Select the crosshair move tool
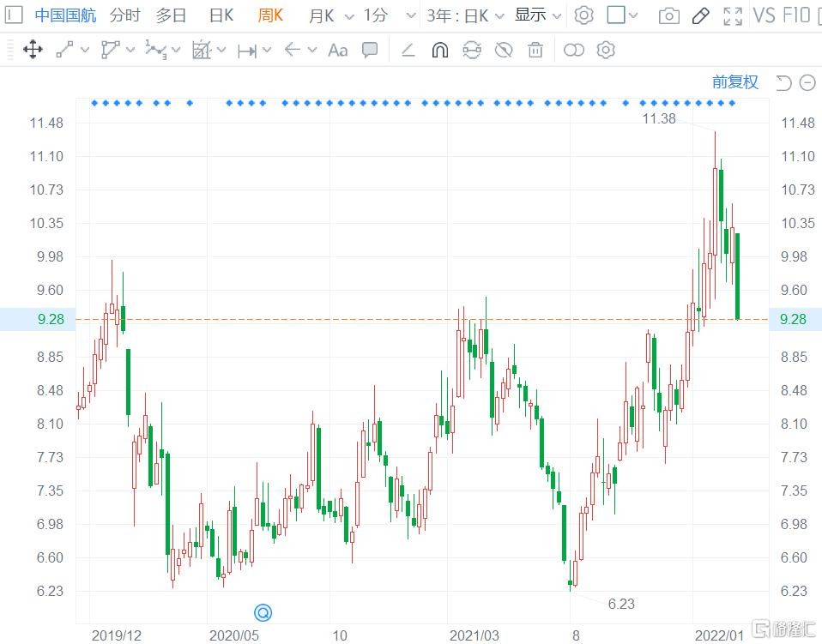 33,50
